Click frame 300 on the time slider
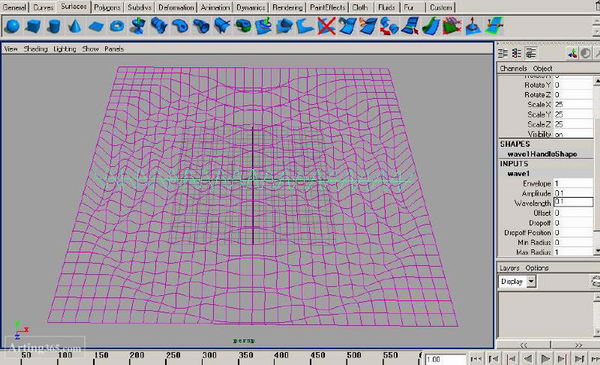This screenshot has width=600, height=365. point(209,355)
